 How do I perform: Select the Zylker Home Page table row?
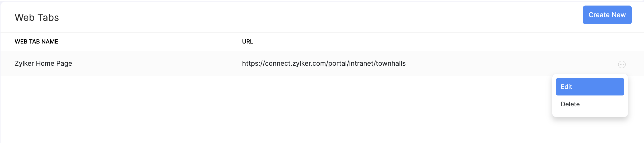coord(158,64)
